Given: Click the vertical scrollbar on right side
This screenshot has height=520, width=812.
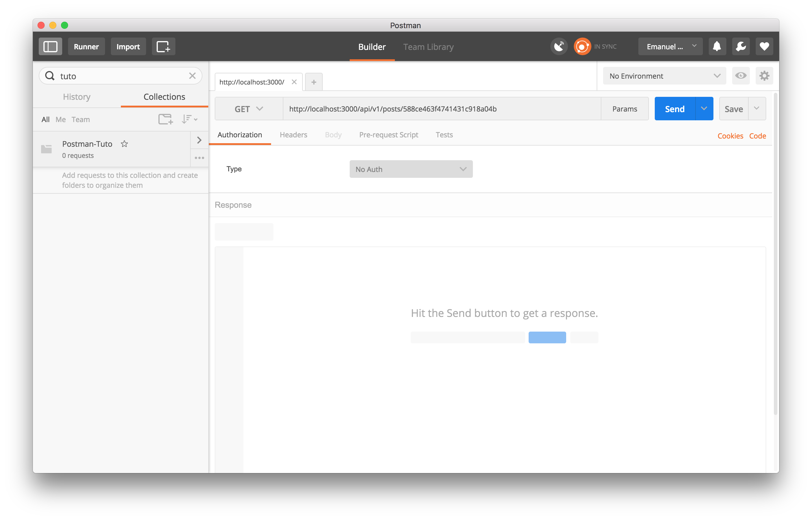Looking at the screenshot, I should click(x=775, y=253).
